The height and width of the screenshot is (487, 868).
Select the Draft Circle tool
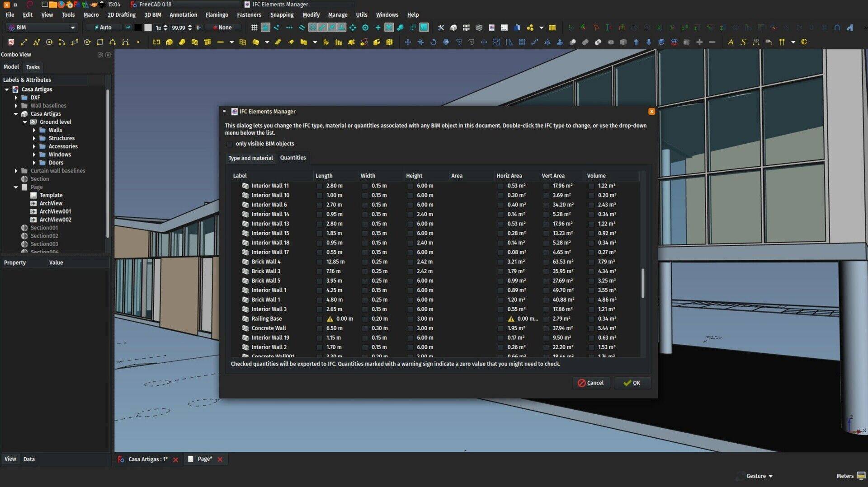point(49,42)
